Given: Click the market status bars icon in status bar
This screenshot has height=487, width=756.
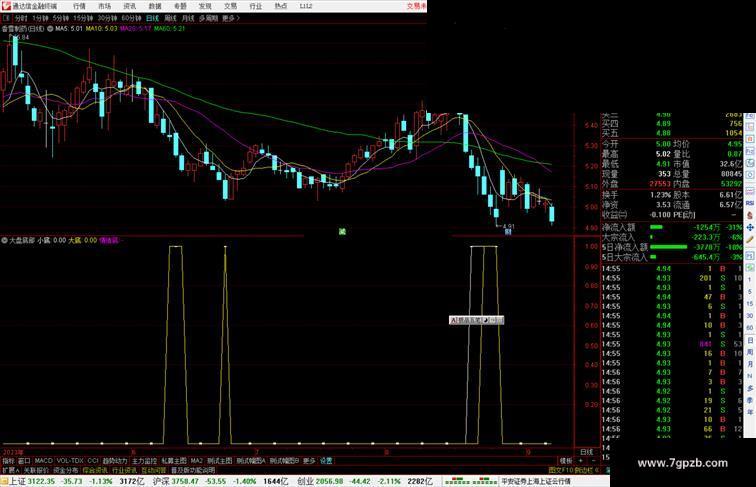Looking at the screenshot, I should [470, 481].
